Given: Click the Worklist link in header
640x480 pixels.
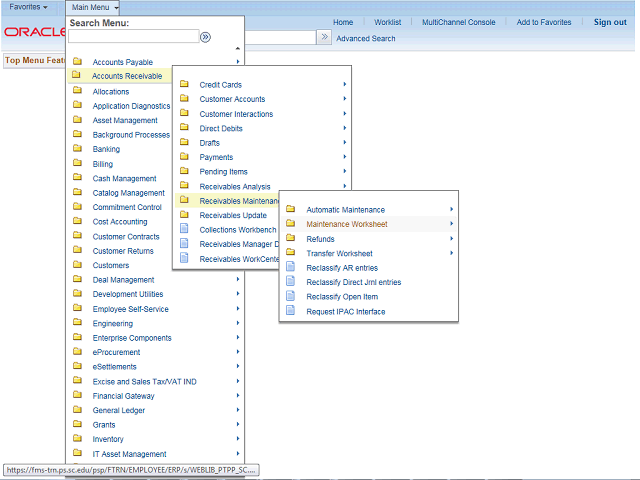Looking at the screenshot, I should point(387,22).
